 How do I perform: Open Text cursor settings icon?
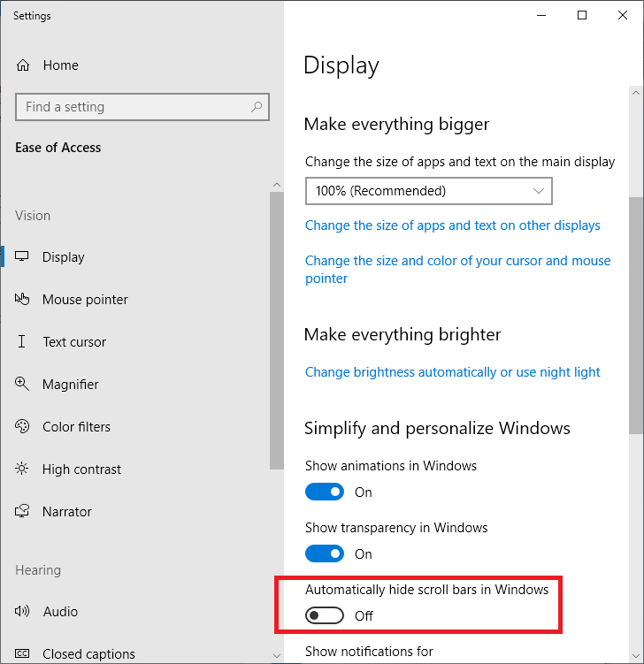[23, 342]
